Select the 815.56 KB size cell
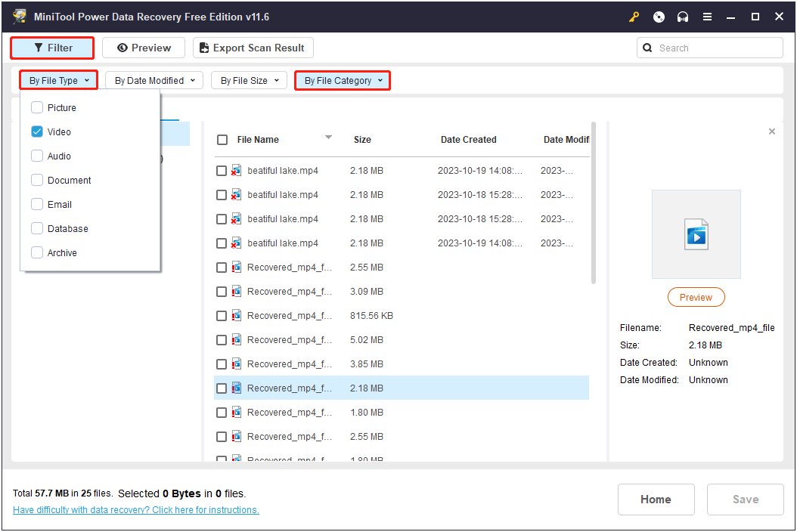Image resolution: width=797 pixels, height=532 pixels. (x=371, y=316)
